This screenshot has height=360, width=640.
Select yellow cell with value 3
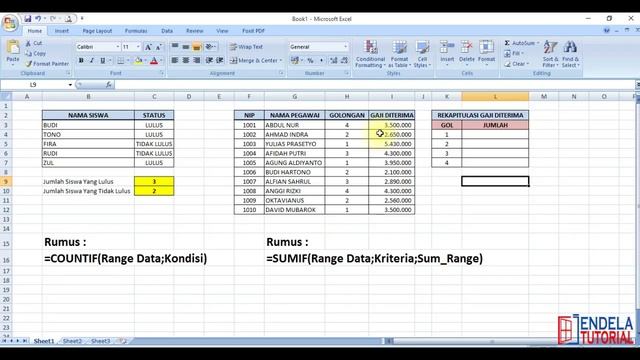click(x=154, y=182)
